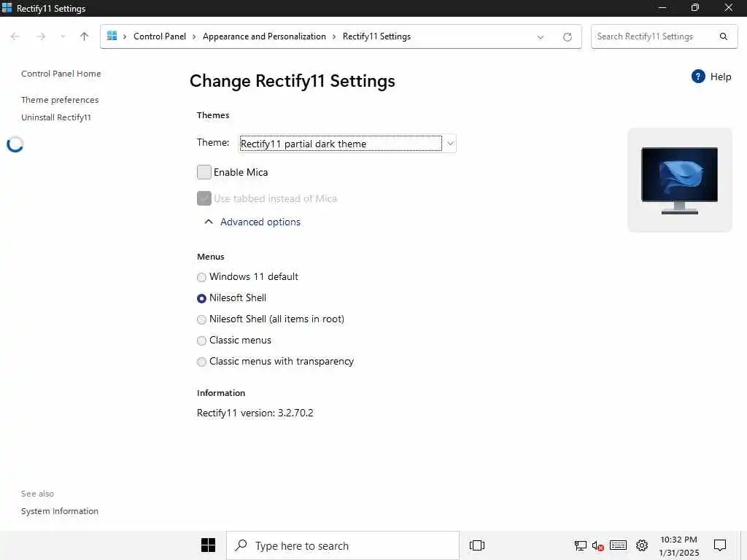Open the Help link text
Screen dimensions: 747x560
(720, 77)
